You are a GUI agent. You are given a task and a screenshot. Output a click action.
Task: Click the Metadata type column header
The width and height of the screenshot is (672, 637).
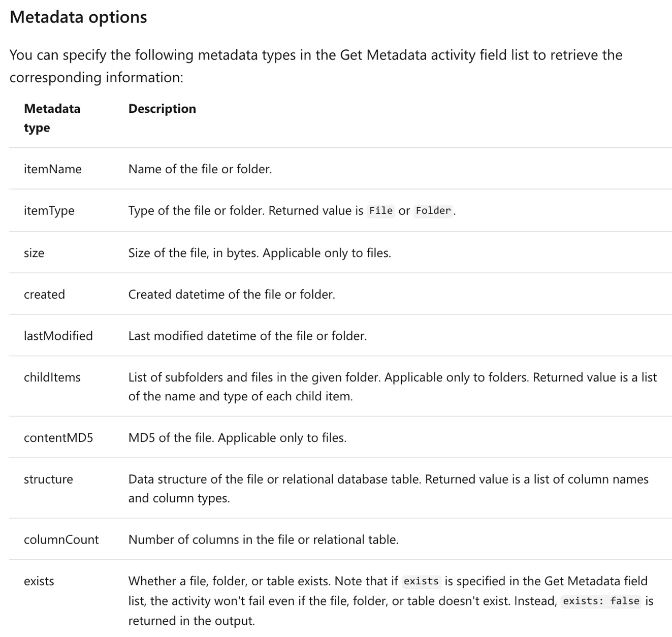(52, 118)
